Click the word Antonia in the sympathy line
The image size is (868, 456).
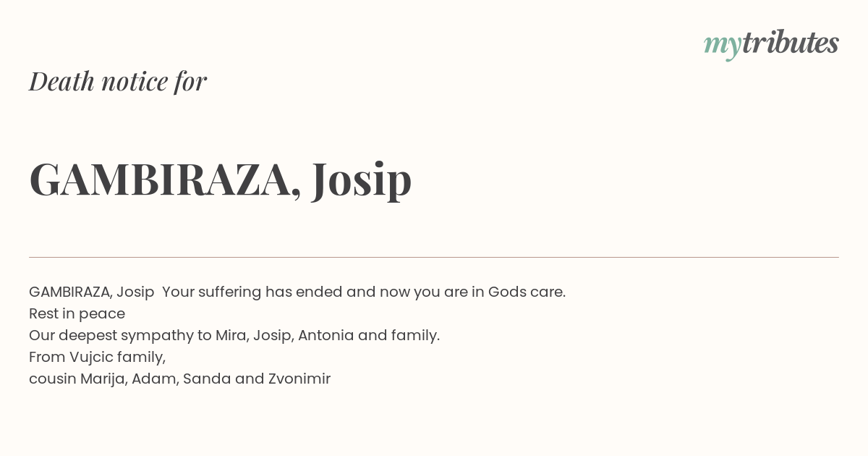point(326,335)
